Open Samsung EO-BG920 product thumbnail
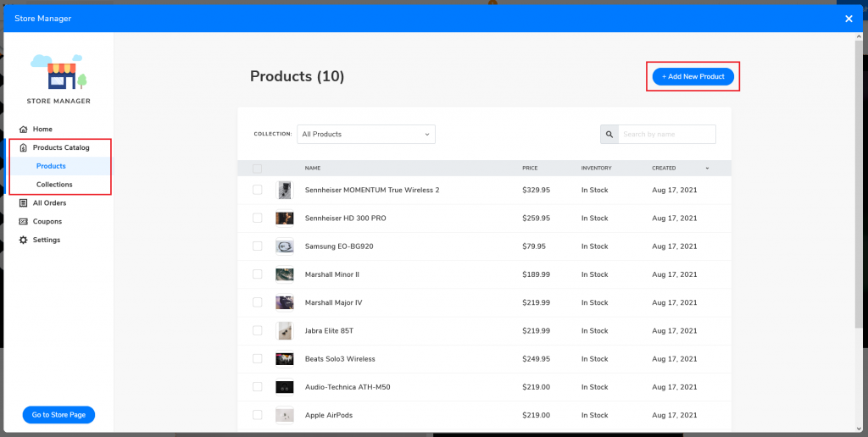868x437 pixels. coord(285,246)
